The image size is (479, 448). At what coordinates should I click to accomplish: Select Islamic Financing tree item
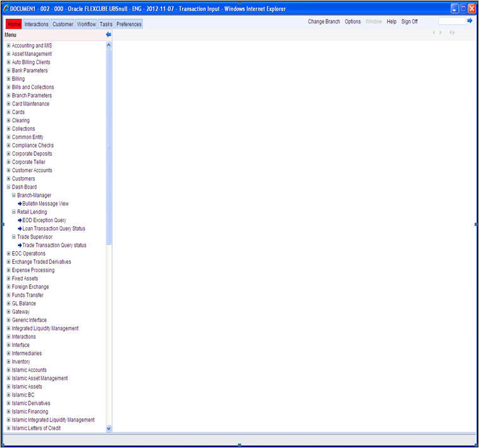click(x=30, y=412)
